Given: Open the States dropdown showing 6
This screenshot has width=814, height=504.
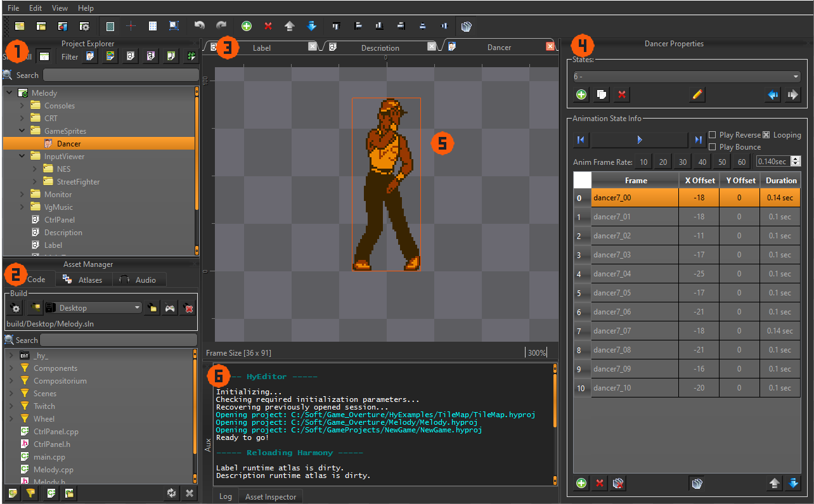Looking at the screenshot, I should pos(686,75).
